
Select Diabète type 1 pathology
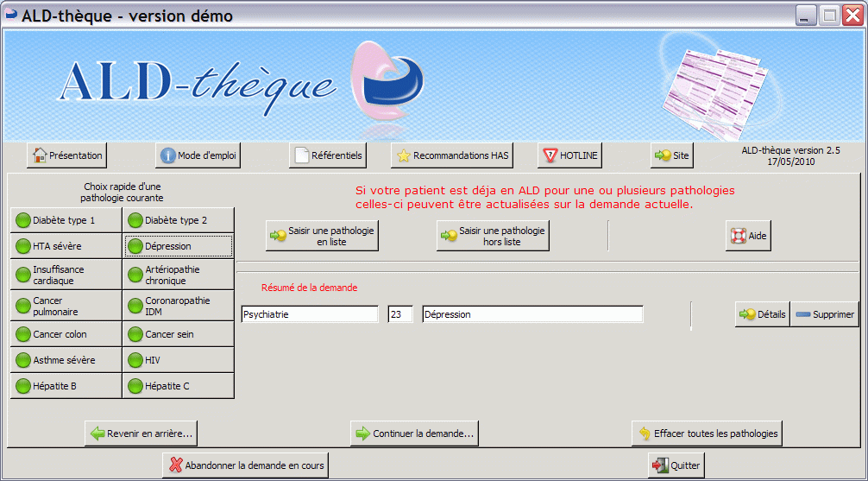click(x=66, y=220)
